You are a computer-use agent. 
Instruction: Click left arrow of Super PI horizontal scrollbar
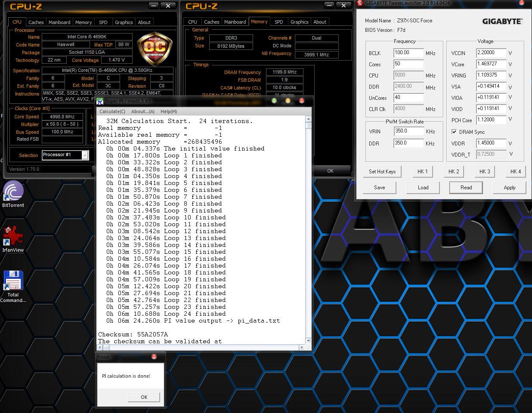coord(100,347)
